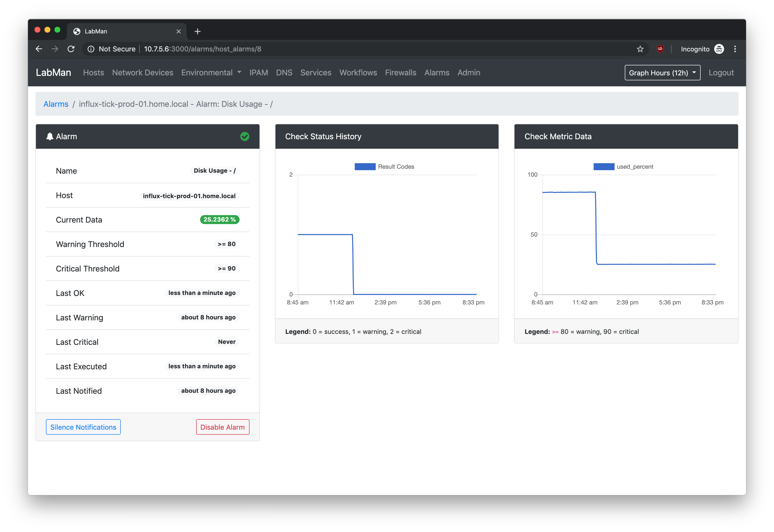The height and width of the screenshot is (532, 774).
Task: Open the Hosts nav item
Action: pos(93,73)
